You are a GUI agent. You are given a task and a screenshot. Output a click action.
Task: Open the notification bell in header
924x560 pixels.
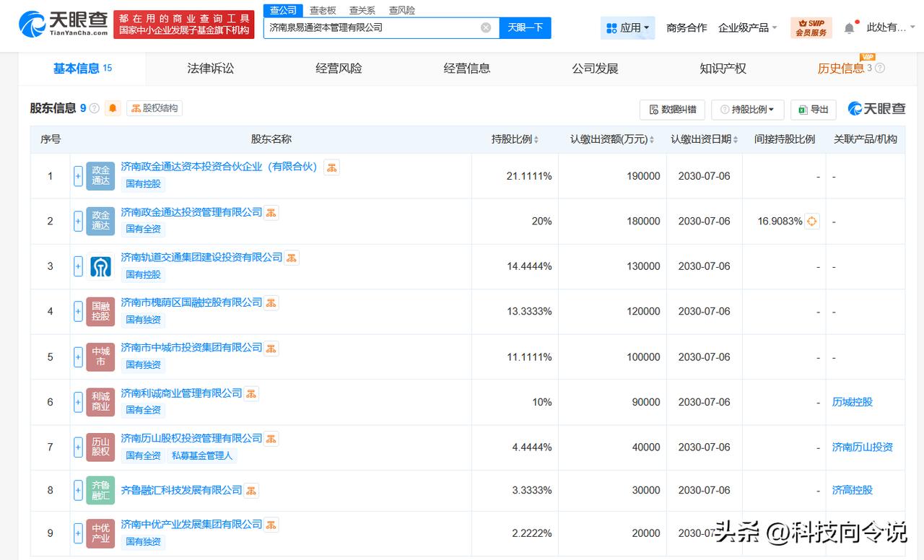849,28
